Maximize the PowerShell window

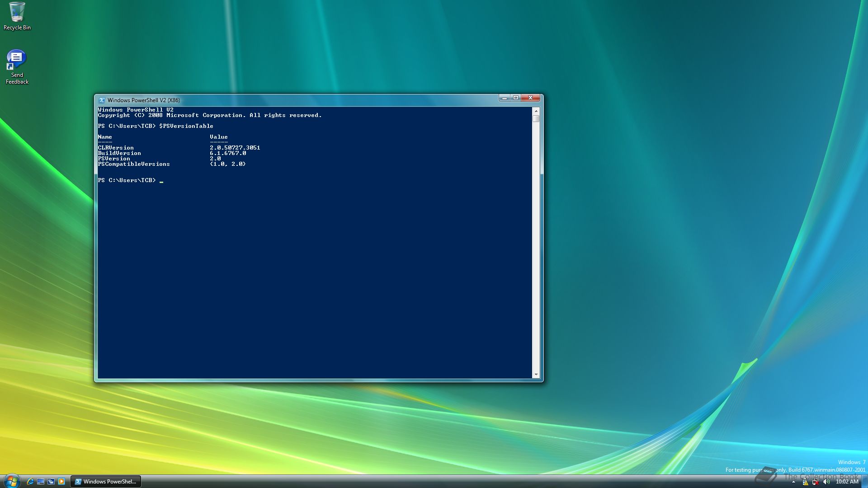pyautogui.click(x=516, y=98)
